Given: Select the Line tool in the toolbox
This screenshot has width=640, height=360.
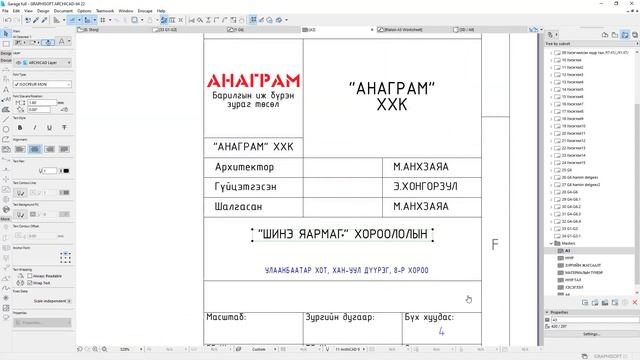Looking at the screenshot, I should coord(6,119).
